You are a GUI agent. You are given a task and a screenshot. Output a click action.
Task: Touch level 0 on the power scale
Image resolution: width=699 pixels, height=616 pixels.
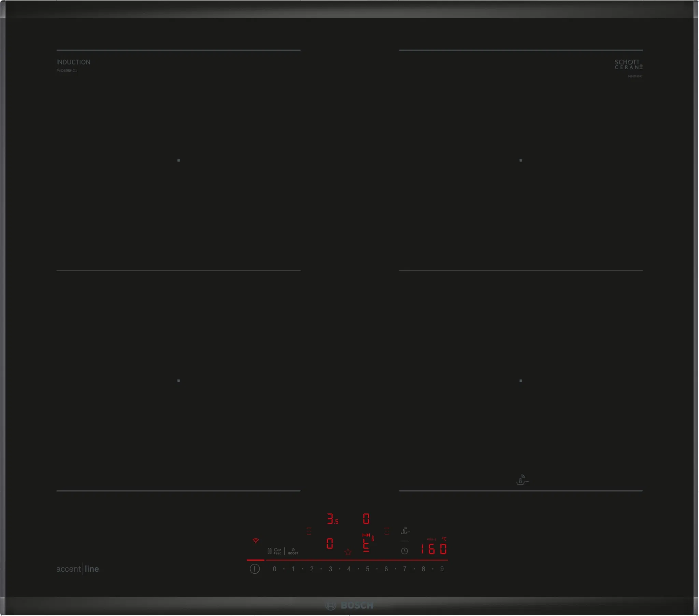click(x=274, y=569)
